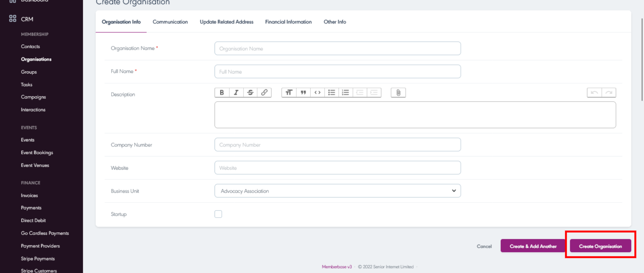
Task: Attach a file with the paperclip icon
Action: click(398, 93)
